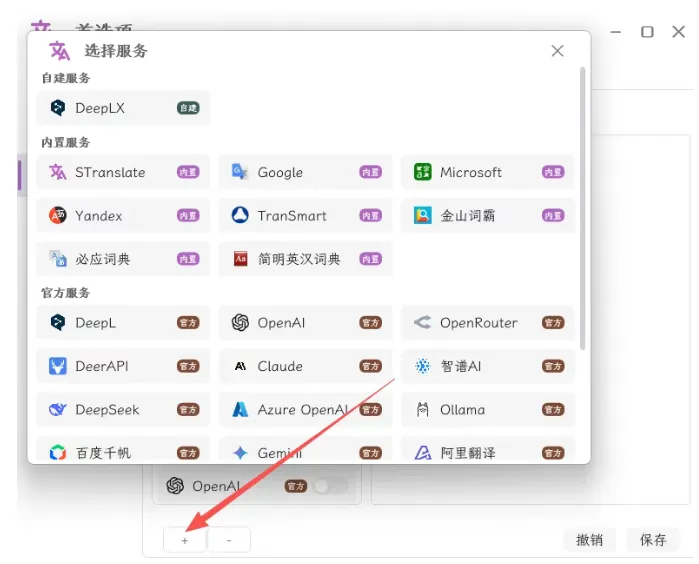Toggle the OpenAI service switch in preferences
The height and width of the screenshot is (564, 699).
(x=331, y=486)
